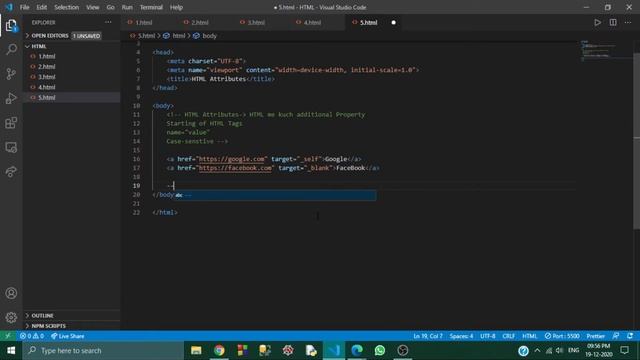Switch to the 2.html editor tab
640x360 pixels.
[200, 22]
